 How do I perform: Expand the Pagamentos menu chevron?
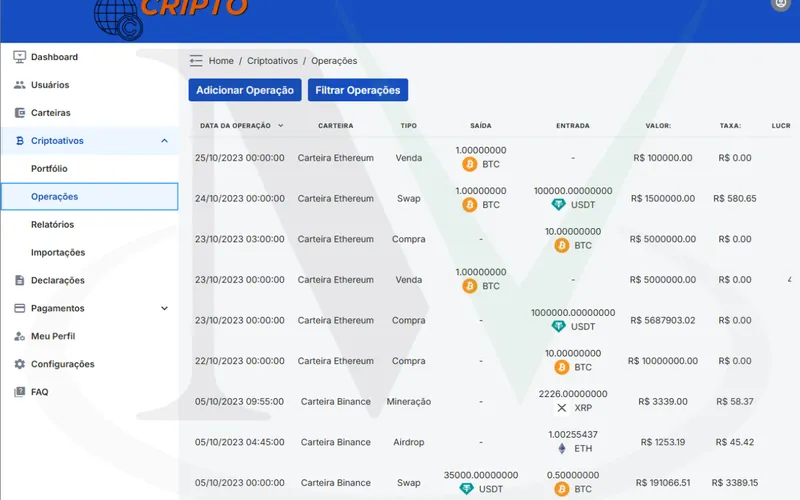164,308
